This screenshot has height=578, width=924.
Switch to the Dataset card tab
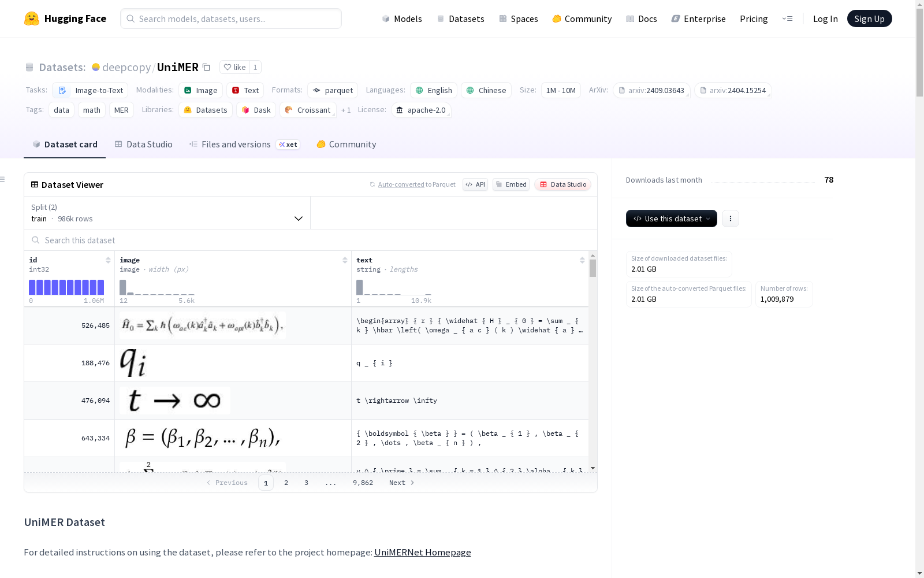point(65,144)
